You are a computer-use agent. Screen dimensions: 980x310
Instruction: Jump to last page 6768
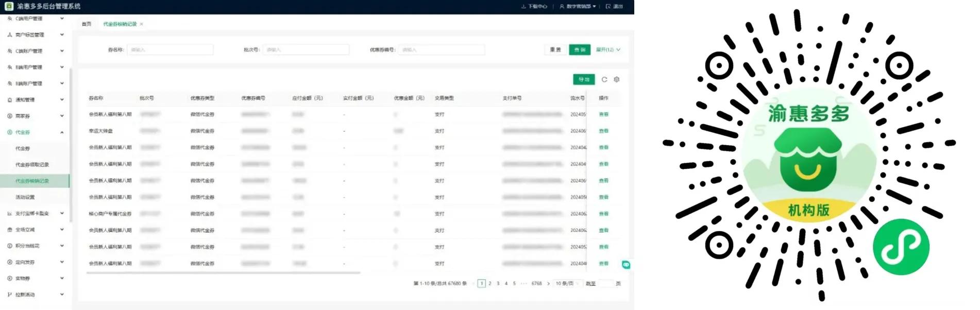tap(537, 283)
